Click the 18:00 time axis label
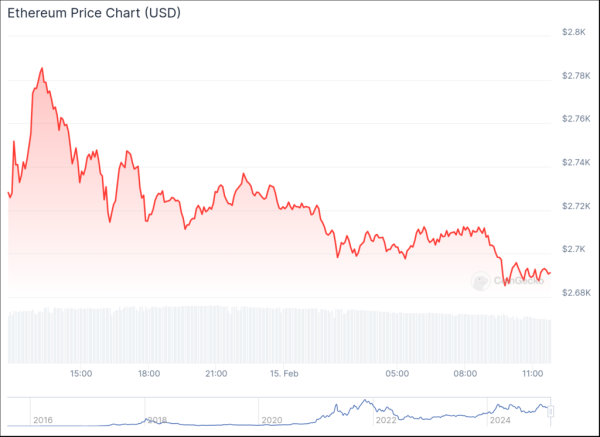Screen dimensions: 600x437 148,374
